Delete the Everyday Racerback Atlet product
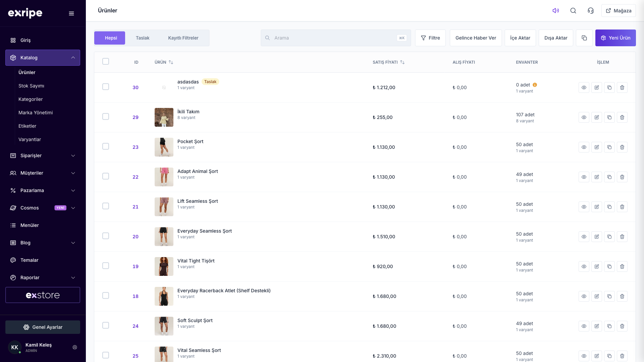Image resolution: width=644 pixels, height=362 pixels. tap(622, 296)
